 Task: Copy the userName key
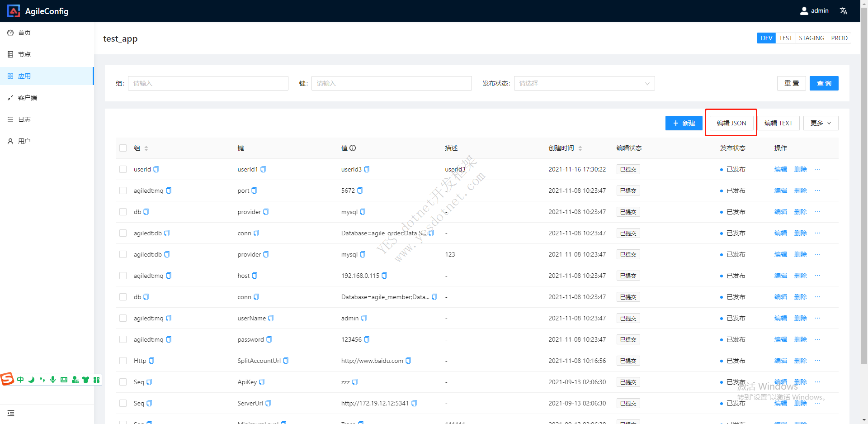point(271,318)
